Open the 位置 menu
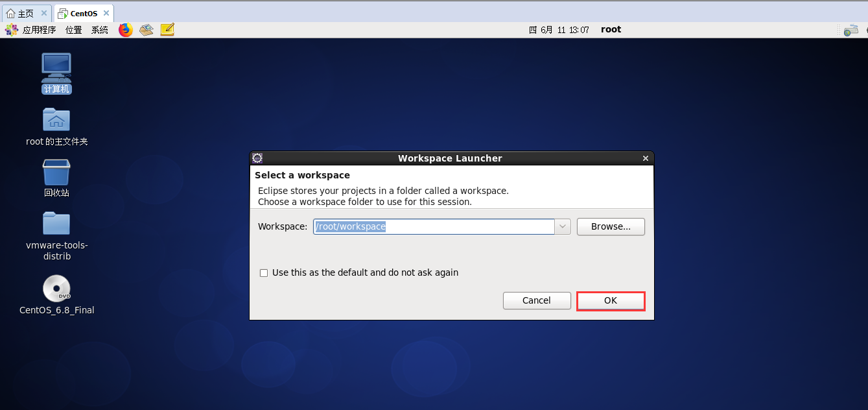The image size is (868, 410). click(74, 30)
